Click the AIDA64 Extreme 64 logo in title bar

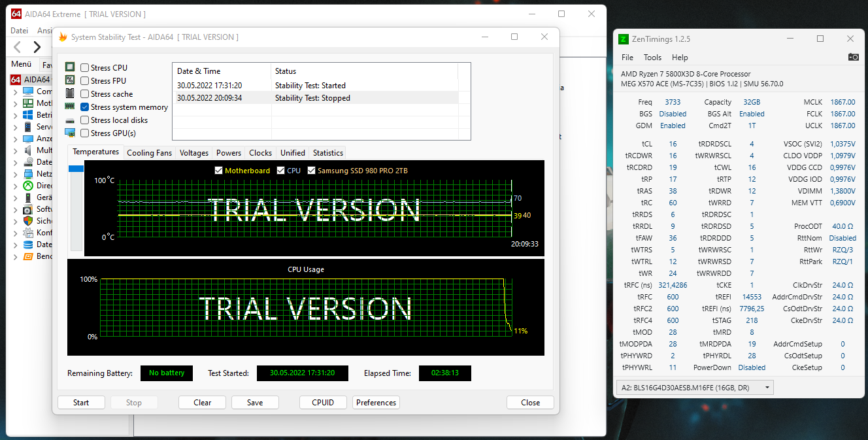coord(16,14)
